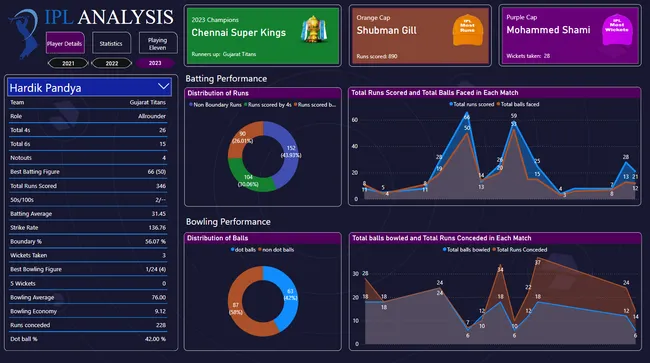Click Total balls bowled and Runs Conceded title
The height and width of the screenshot is (363, 650).
441,238
